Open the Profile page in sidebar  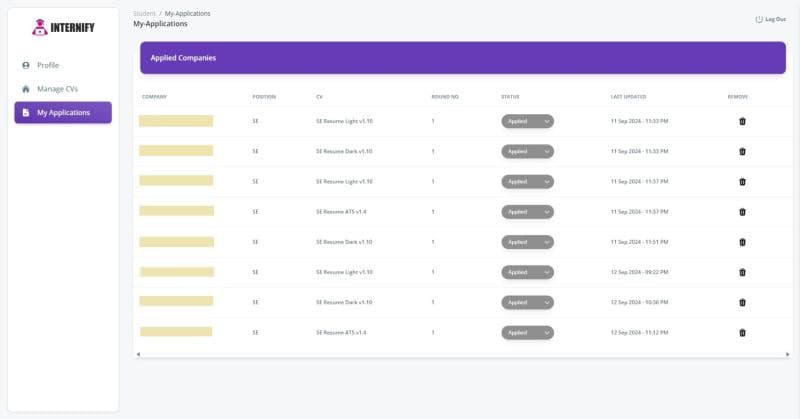63,65
